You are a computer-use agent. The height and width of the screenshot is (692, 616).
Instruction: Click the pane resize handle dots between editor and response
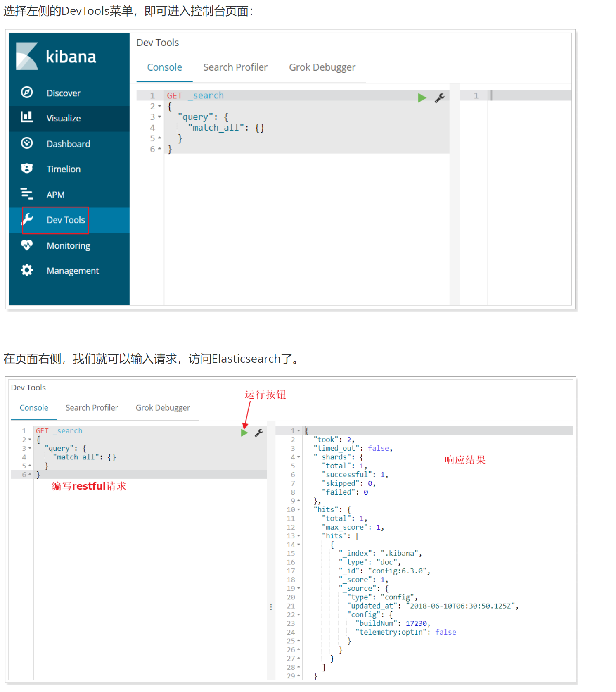tap(271, 607)
